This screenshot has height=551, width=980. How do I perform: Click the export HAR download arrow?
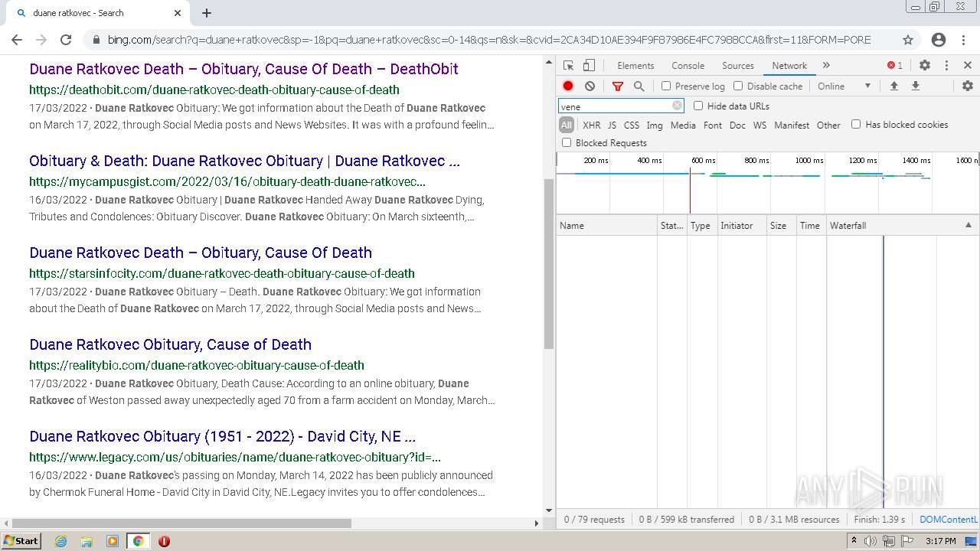[915, 86]
